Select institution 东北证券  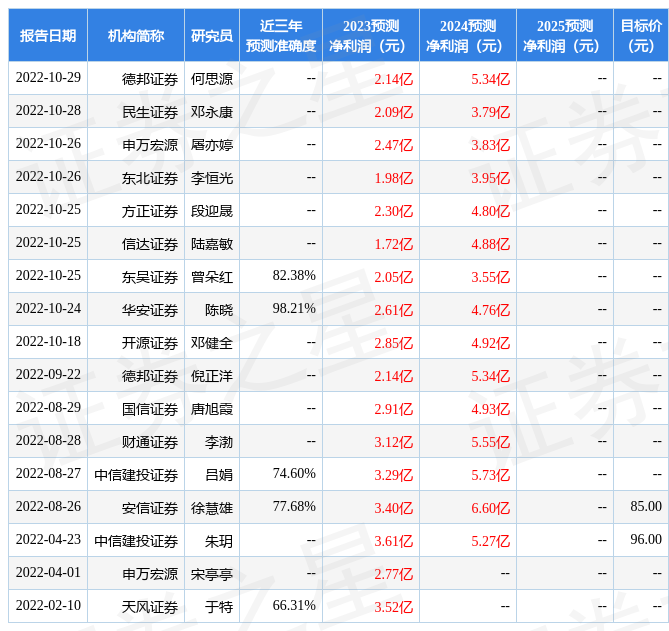(x=150, y=178)
